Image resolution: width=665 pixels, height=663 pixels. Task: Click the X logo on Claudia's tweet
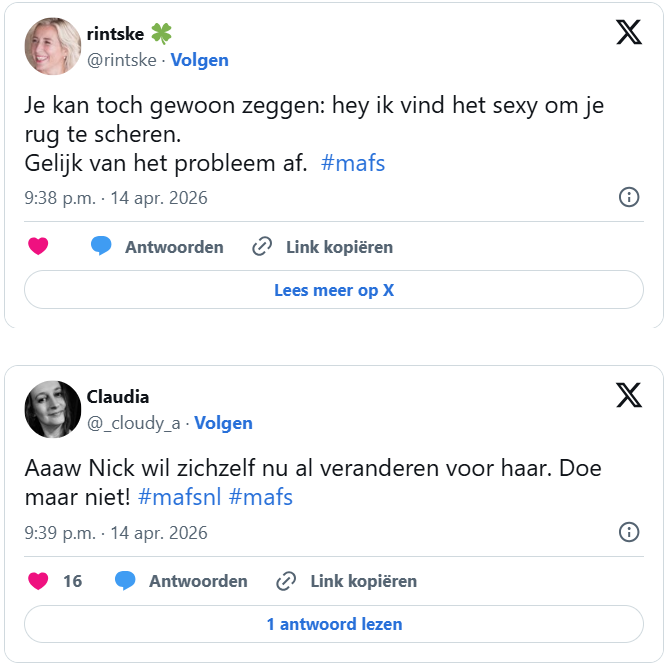point(628,396)
